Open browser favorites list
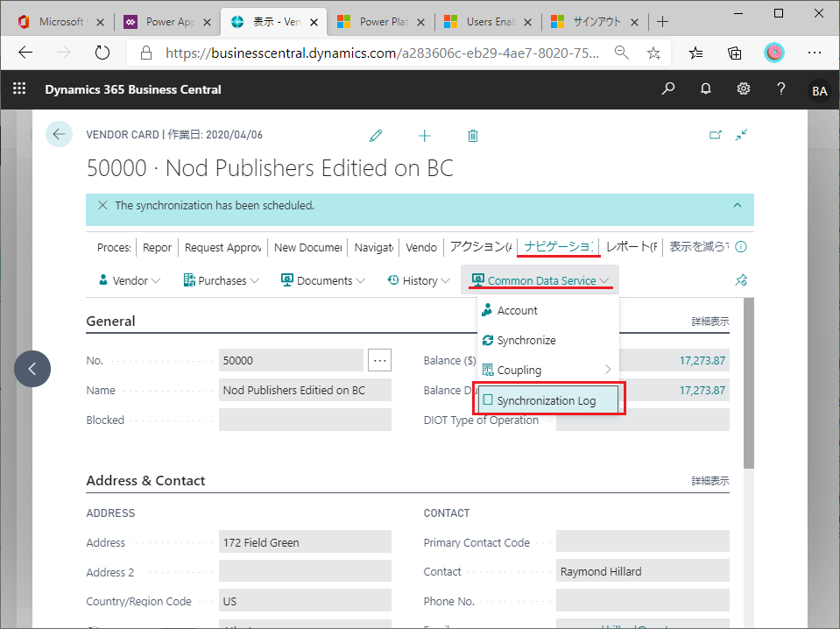The height and width of the screenshot is (629, 840). click(695, 53)
